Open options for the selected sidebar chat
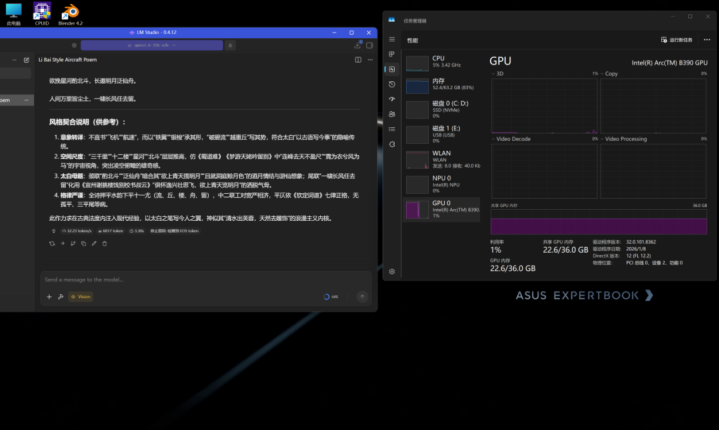 pyautogui.click(x=26, y=100)
